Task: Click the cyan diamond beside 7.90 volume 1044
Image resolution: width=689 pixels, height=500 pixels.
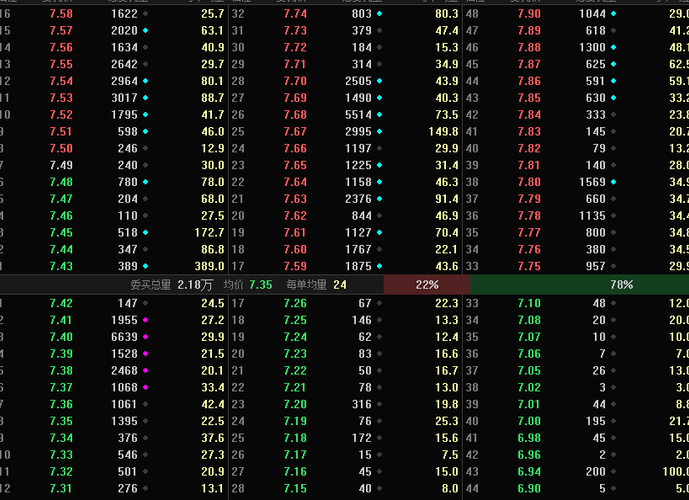Action: tap(613, 14)
